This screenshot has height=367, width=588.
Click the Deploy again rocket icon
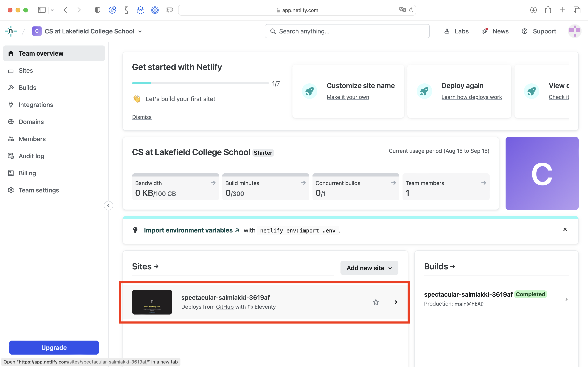(x=424, y=91)
